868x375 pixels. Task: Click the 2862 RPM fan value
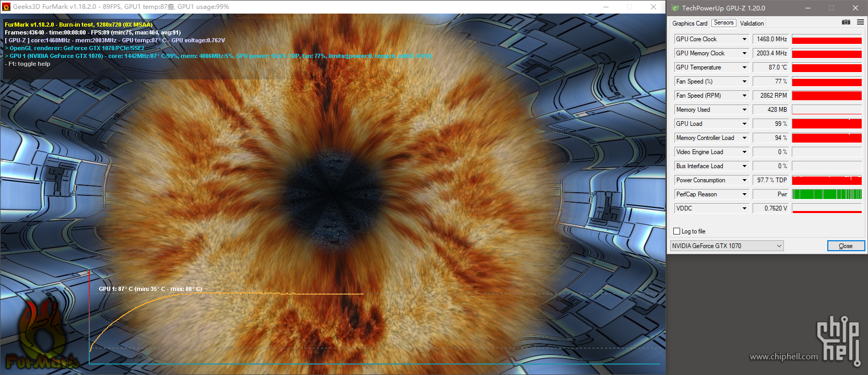[770, 96]
